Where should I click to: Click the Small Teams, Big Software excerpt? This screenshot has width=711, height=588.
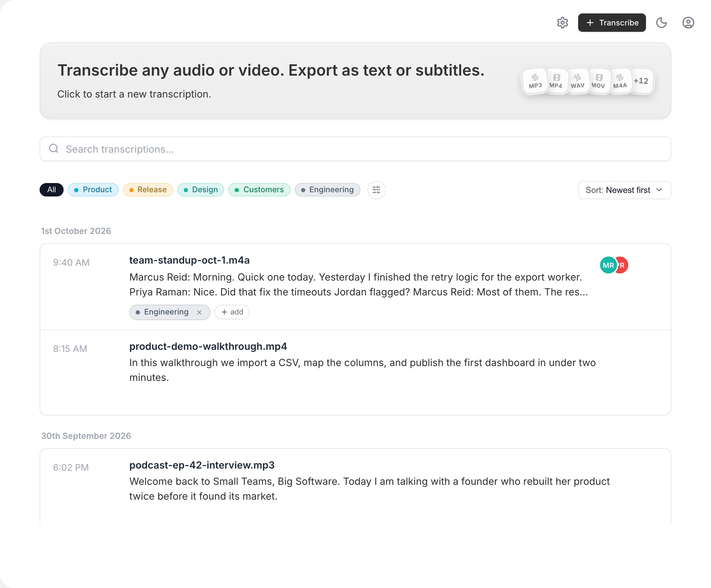point(370,489)
